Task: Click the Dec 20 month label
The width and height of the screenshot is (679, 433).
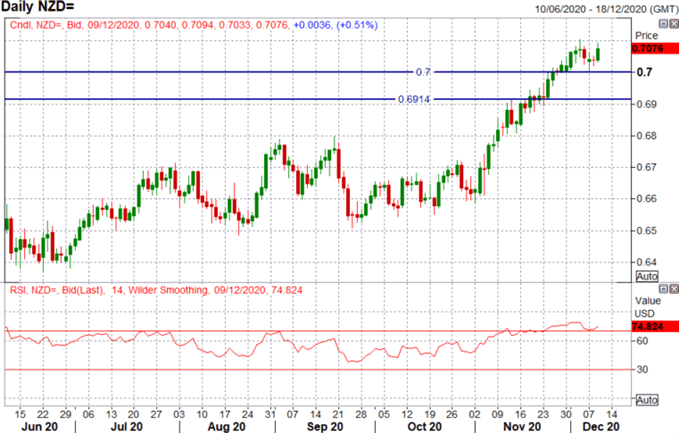Action: 601,427
